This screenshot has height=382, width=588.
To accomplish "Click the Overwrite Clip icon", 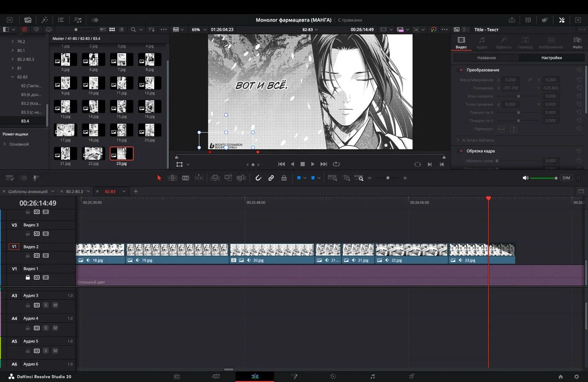I will point(228,178).
